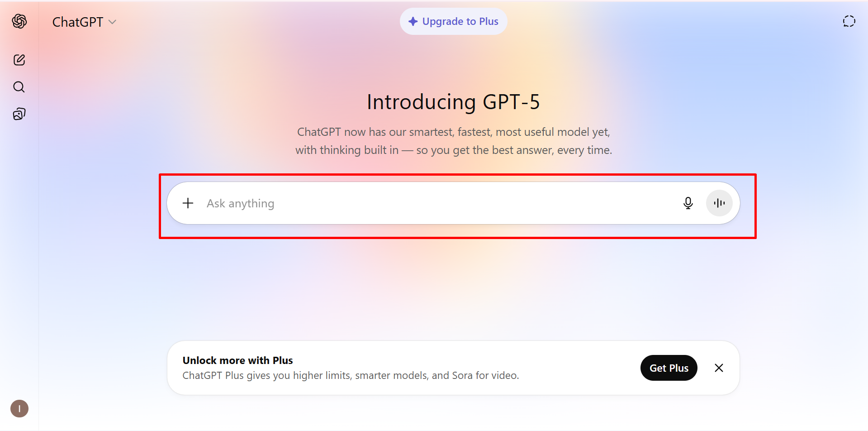Click the Unlock more with Plus title
This screenshot has width=868, height=431.
tap(237, 360)
